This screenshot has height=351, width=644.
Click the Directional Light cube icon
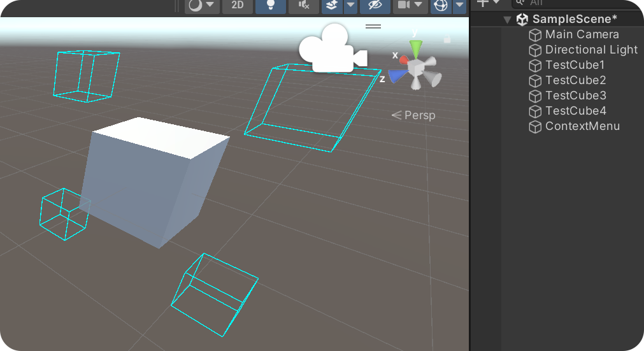pos(535,50)
